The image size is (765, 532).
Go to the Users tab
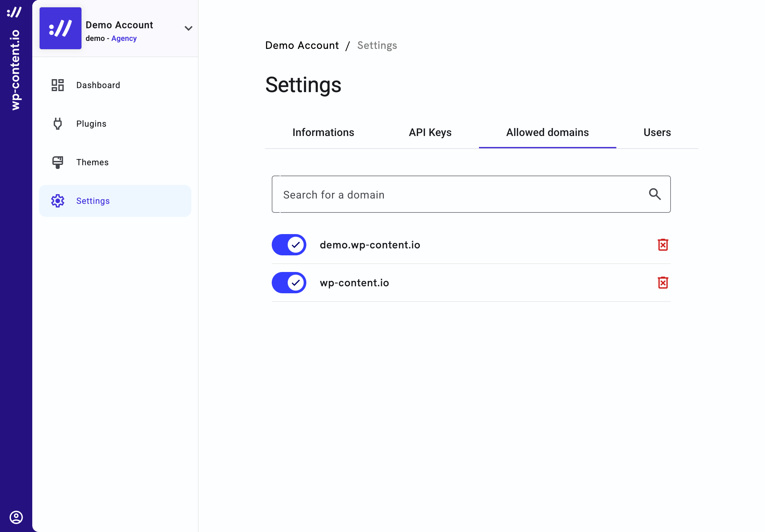[x=657, y=133]
